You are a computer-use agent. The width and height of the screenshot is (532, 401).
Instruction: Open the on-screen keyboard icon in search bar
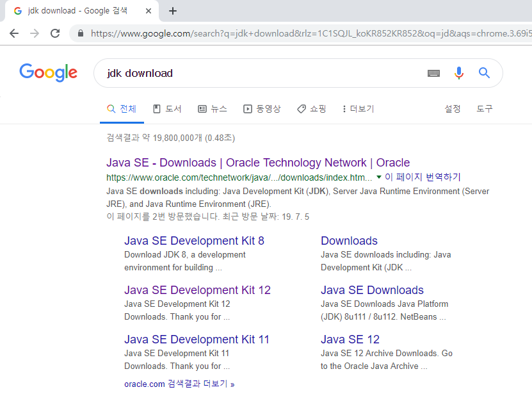point(433,73)
